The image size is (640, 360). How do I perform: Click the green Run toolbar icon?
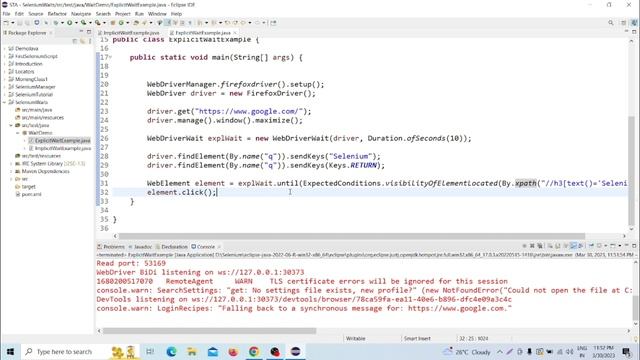tap(69, 23)
